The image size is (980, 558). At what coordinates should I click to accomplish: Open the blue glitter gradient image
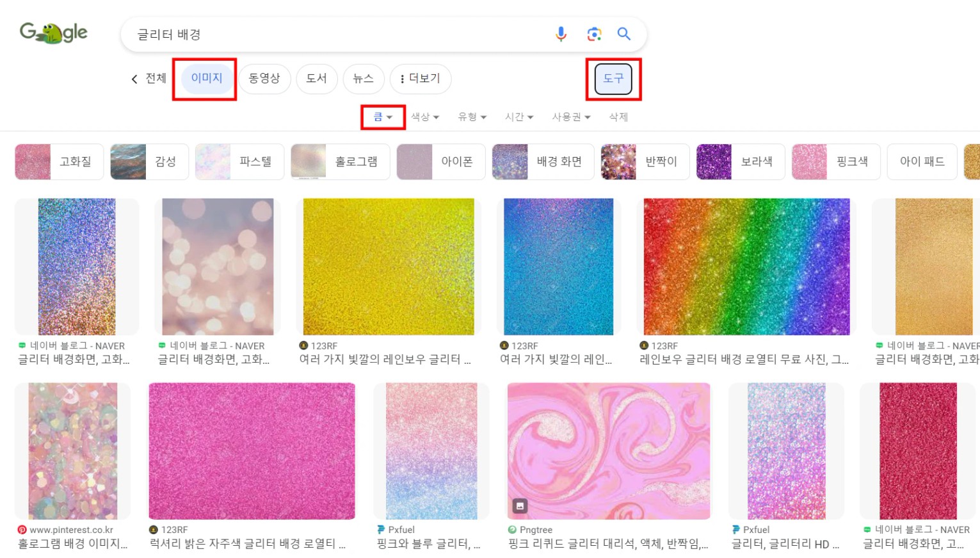tap(559, 267)
